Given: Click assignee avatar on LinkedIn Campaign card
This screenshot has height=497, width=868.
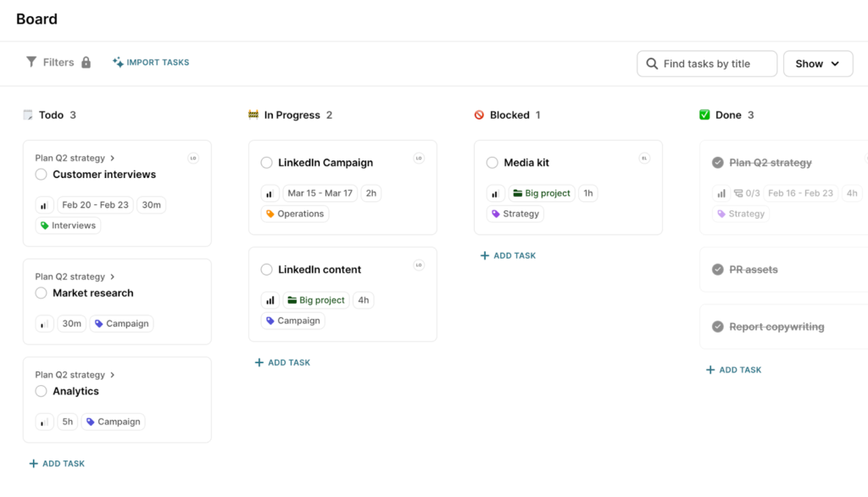Looking at the screenshot, I should 419,158.
